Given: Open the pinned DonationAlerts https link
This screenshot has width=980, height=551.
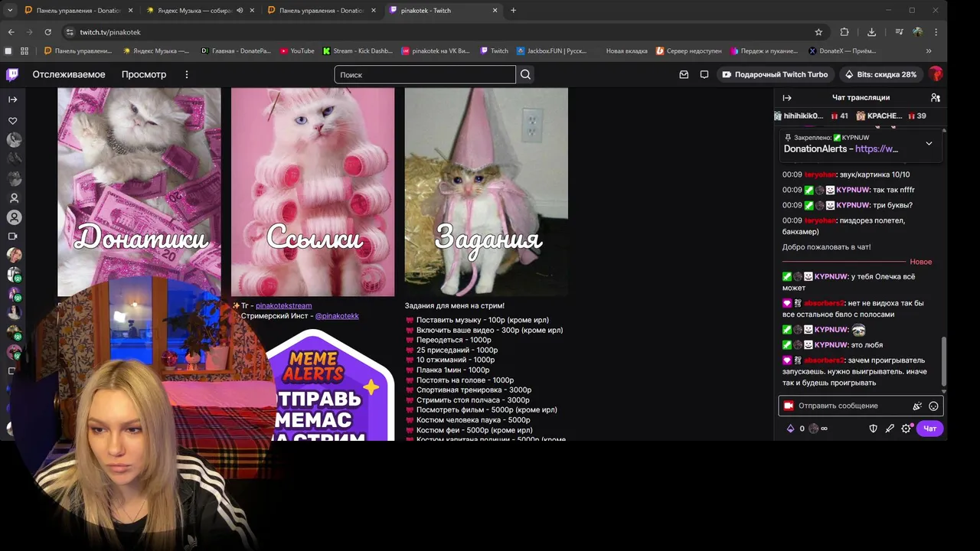Looking at the screenshot, I should 877,148.
